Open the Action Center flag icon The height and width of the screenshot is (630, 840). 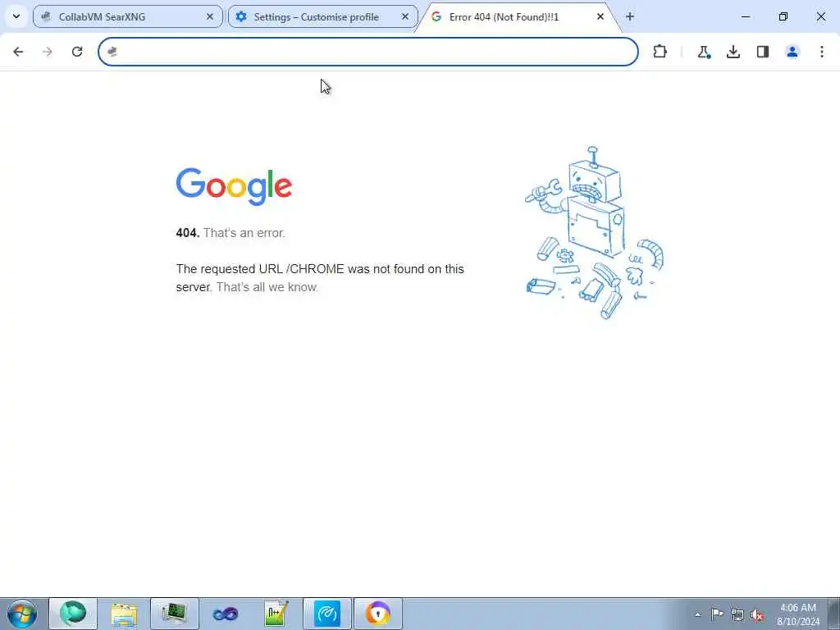coord(717,614)
